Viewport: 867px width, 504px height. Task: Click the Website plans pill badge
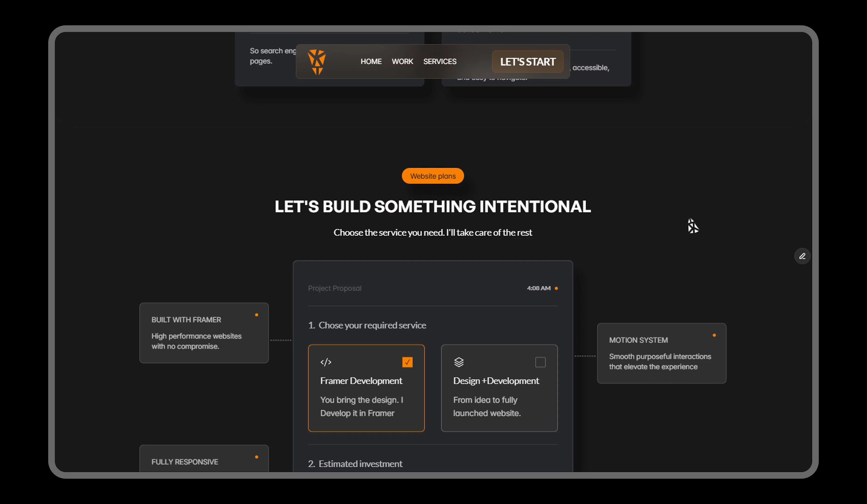(x=433, y=176)
